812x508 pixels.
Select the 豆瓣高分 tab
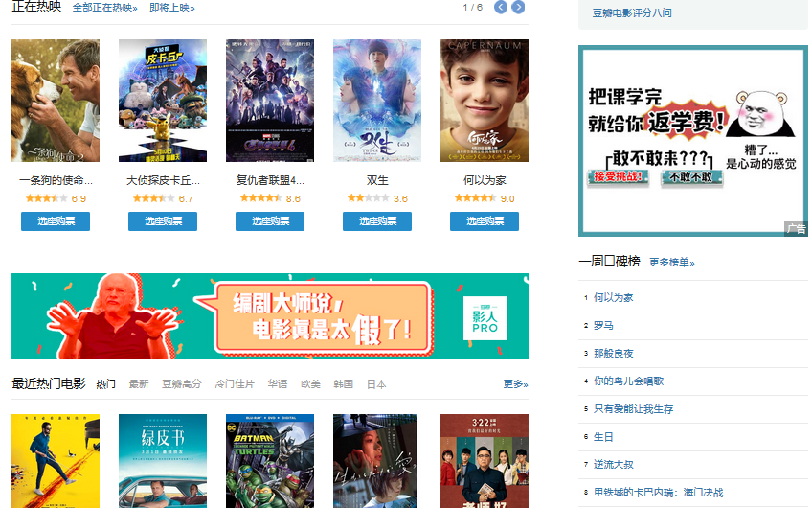tap(181, 384)
